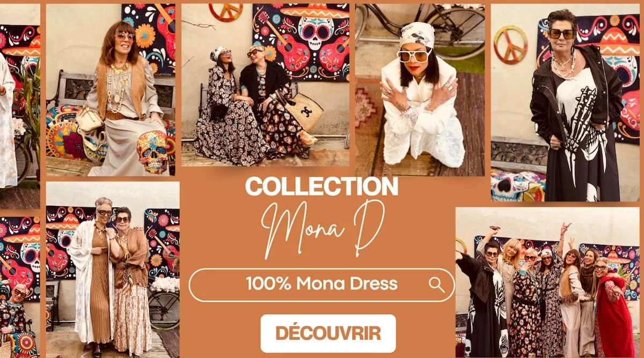Open photo of two women laughing on bench
This screenshot has height=358, width=644.
coord(265,85)
